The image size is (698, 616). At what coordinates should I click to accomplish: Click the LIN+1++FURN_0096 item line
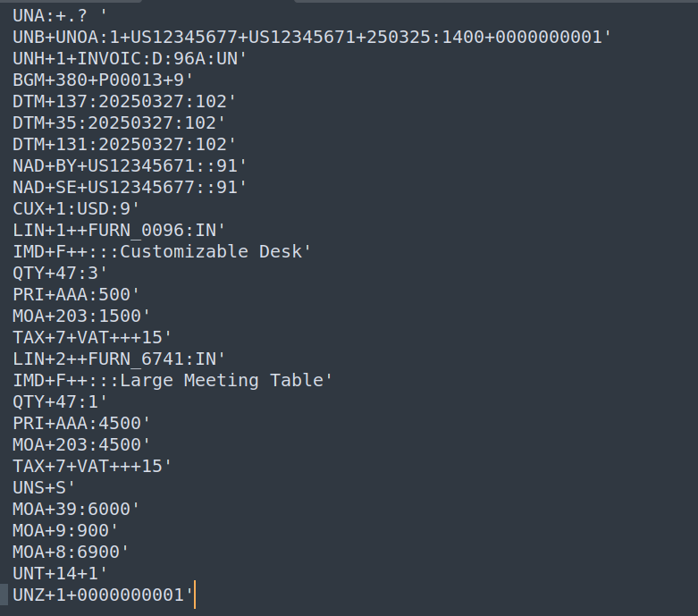(119, 231)
